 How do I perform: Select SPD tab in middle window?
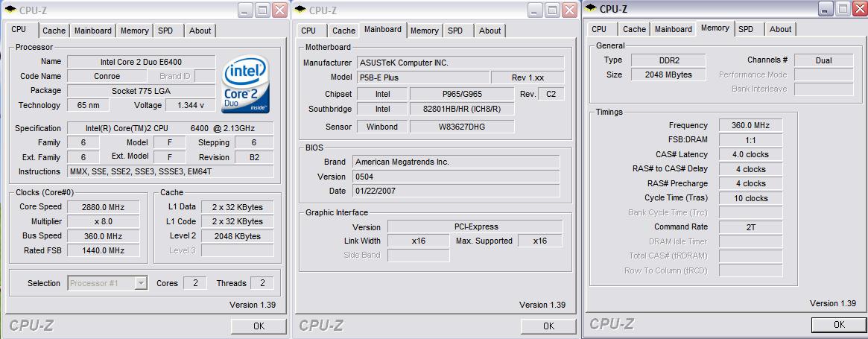tap(455, 31)
